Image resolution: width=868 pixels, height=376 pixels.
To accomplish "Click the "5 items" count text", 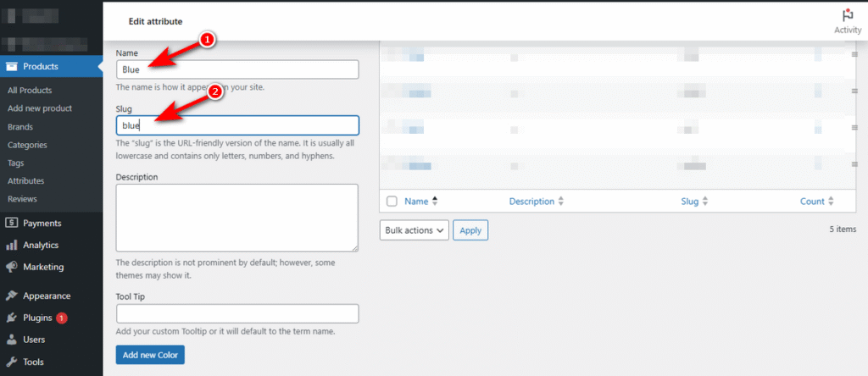I will pos(843,229).
